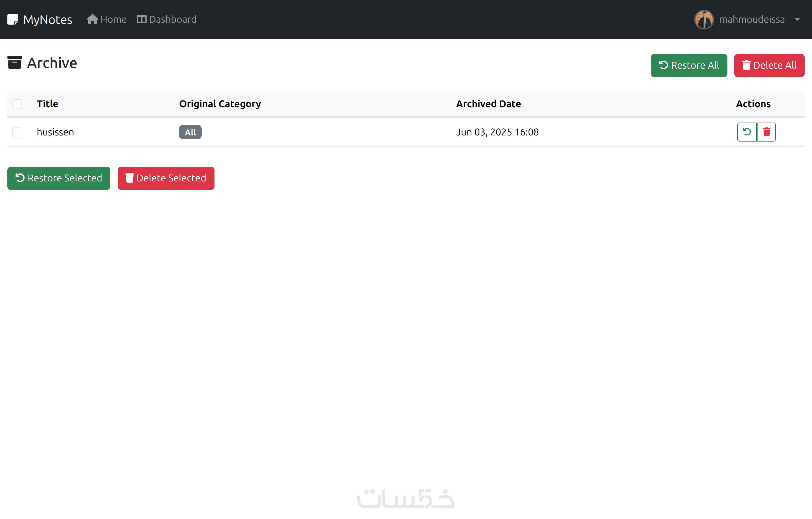Check the husissen row checkbox
Viewport: 812px width, 519px height.
tap(17, 133)
